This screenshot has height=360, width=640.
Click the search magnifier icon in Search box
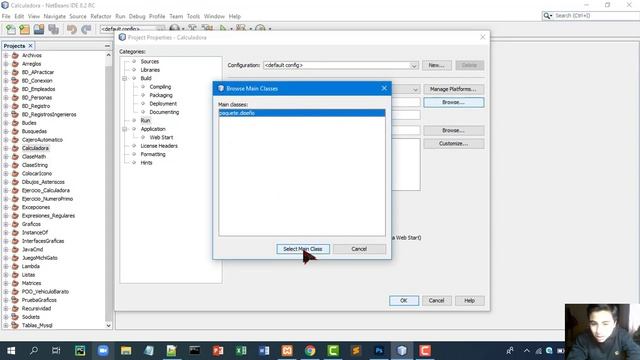click(x=547, y=16)
